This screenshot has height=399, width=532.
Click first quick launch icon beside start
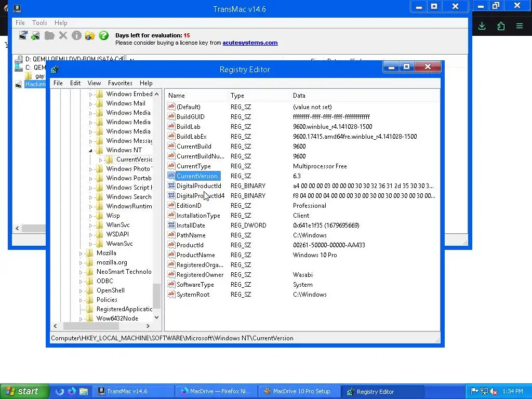60,391
